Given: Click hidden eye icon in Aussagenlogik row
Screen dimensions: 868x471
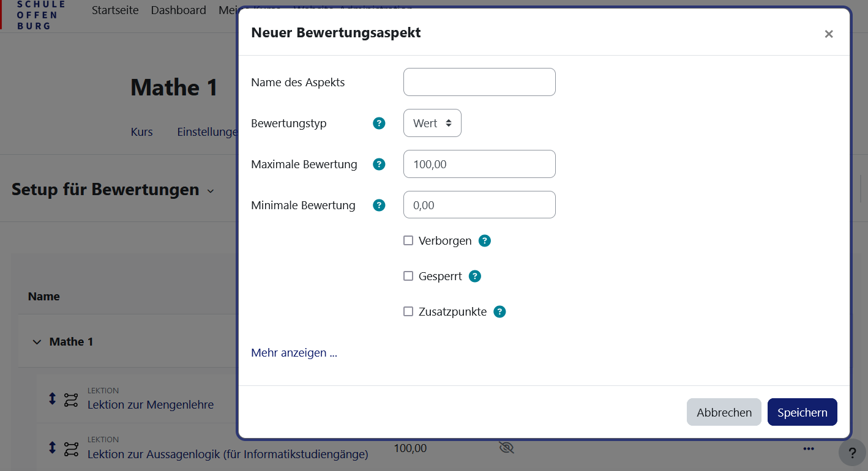Looking at the screenshot, I should point(506,448).
